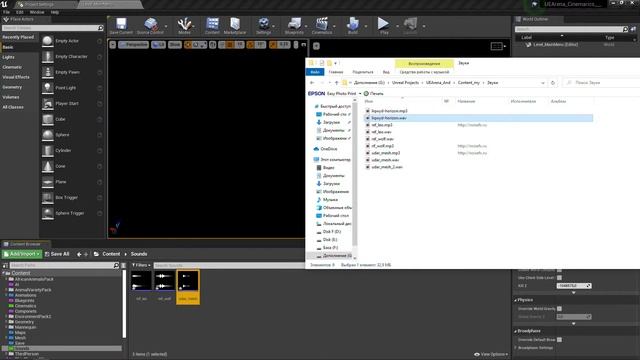Toggle Use Client Side Level checkbox
The width and height of the screenshot is (640, 360).
(x=559, y=278)
